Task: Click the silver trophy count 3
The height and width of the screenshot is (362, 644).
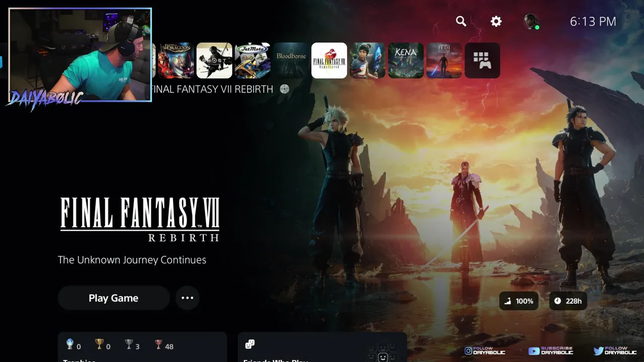Action: point(137,346)
